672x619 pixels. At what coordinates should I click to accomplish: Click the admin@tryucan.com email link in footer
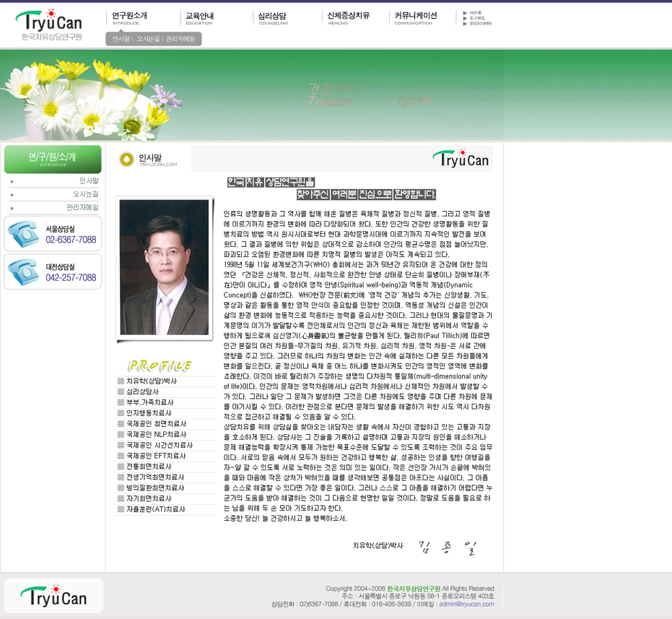466,604
